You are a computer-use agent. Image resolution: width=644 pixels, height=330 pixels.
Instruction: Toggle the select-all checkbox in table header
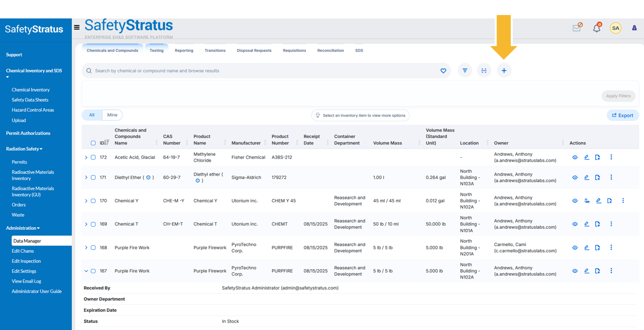coord(93,143)
